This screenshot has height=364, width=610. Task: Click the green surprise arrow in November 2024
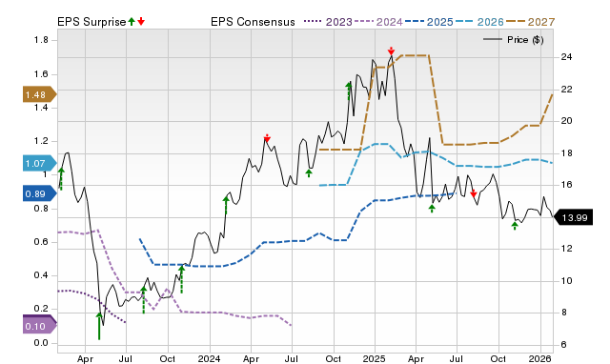click(349, 91)
